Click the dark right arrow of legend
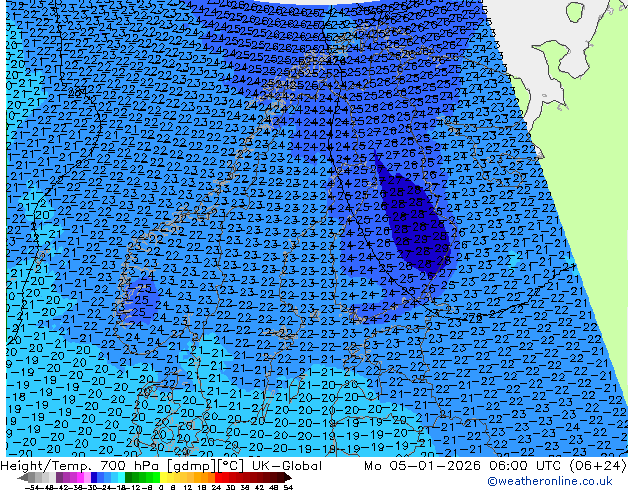Image resolution: width=634 pixels, height=490 pixels. point(287,478)
